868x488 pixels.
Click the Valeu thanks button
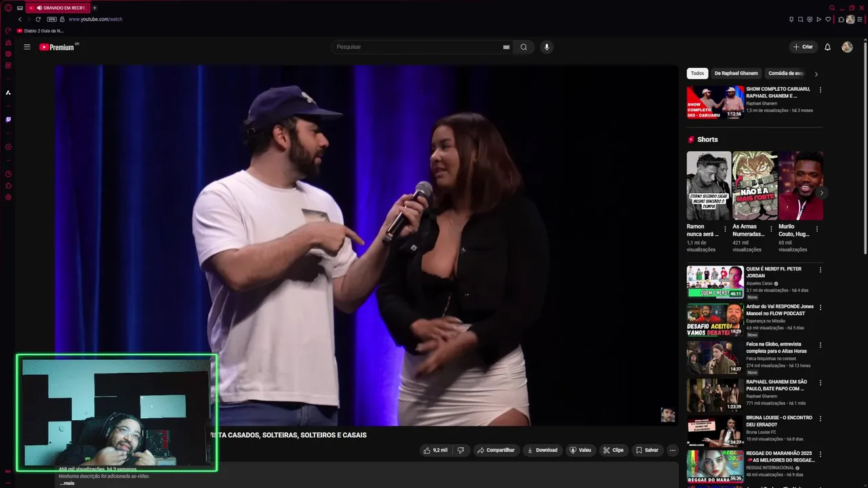(580, 450)
